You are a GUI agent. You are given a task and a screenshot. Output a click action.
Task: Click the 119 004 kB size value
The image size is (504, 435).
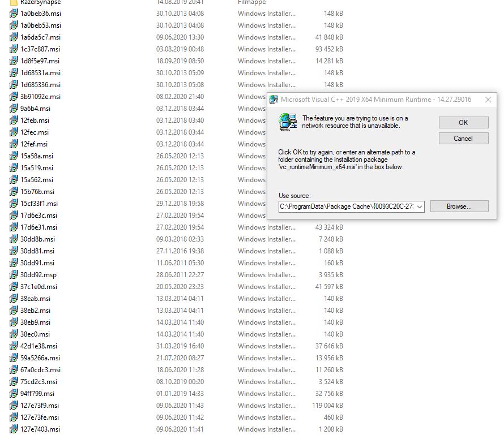(327, 406)
